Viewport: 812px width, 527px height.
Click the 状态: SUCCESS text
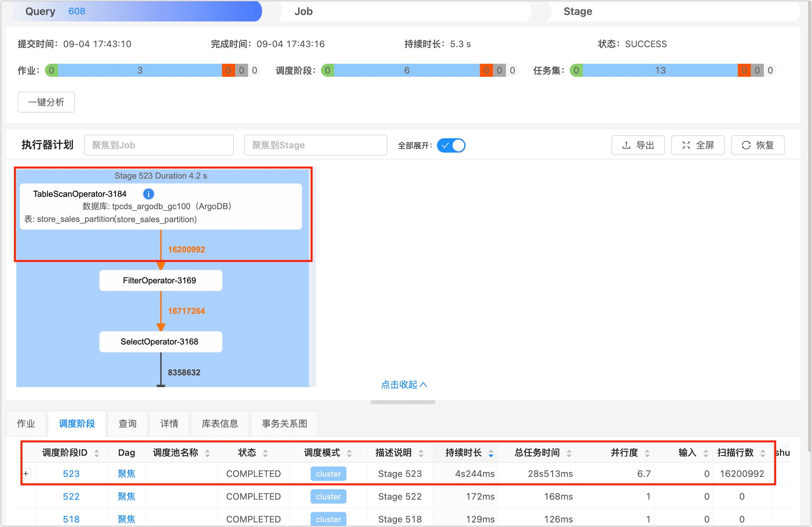point(632,44)
